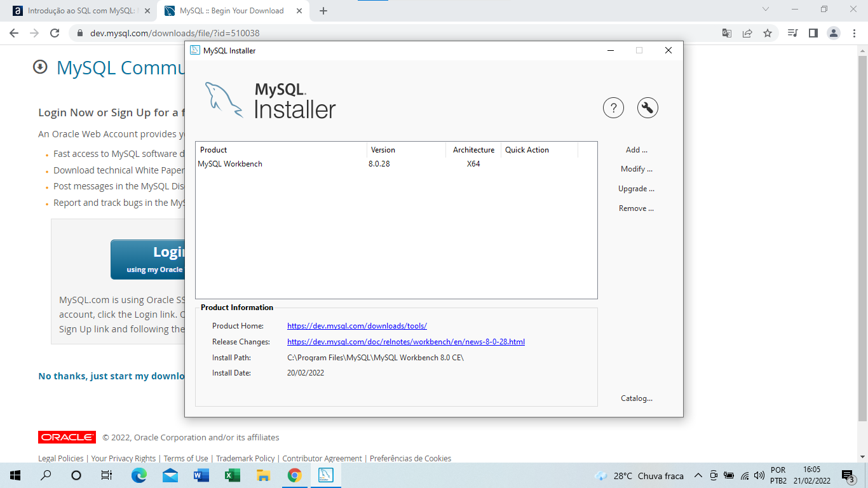Launch Microsoft Edge from taskbar

[x=139, y=475]
